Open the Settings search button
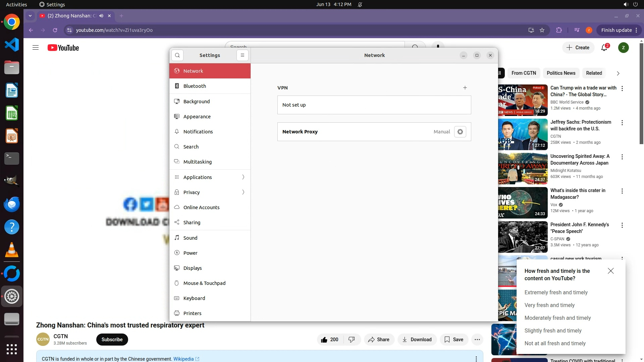 [x=177, y=55]
